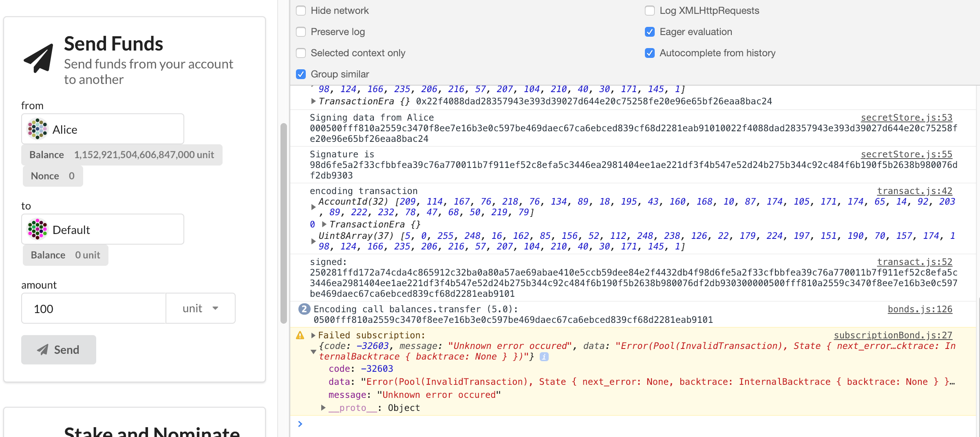Image resolution: width=980 pixels, height=437 pixels.
Task: Click the to account field Default
Action: 103,229
